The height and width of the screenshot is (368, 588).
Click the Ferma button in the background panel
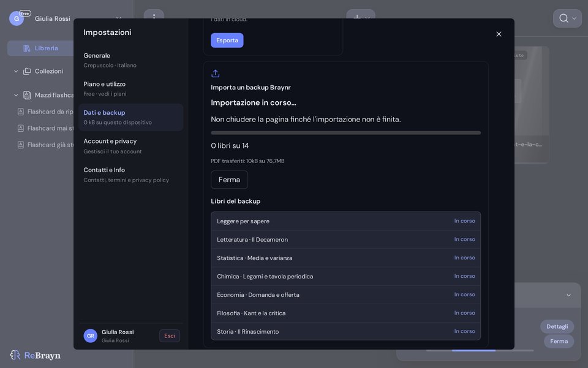tap(559, 341)
